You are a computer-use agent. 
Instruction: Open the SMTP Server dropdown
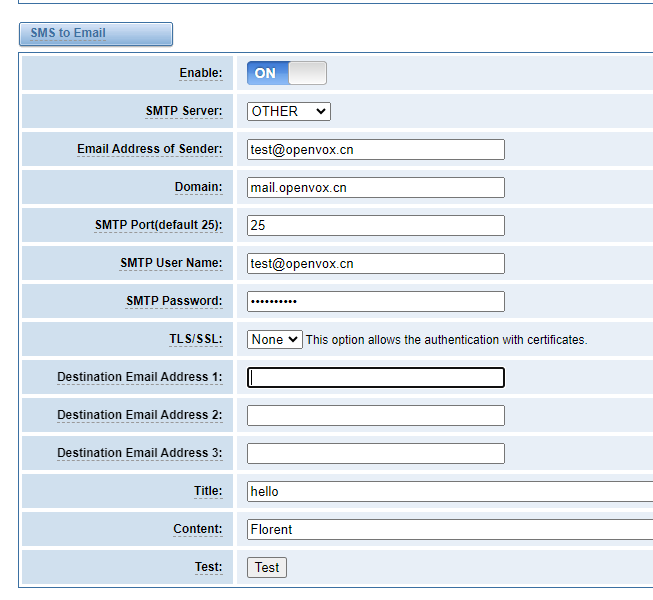click(289, 111)
